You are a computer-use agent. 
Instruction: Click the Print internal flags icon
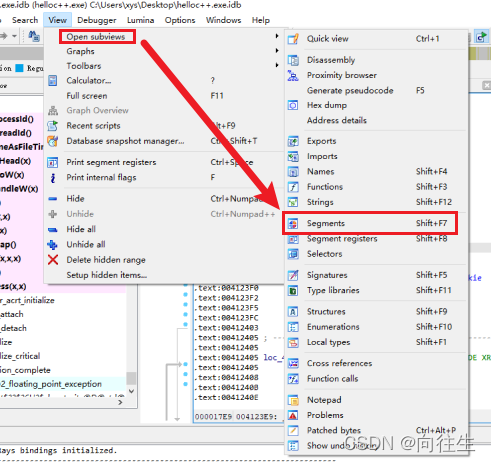53,178
